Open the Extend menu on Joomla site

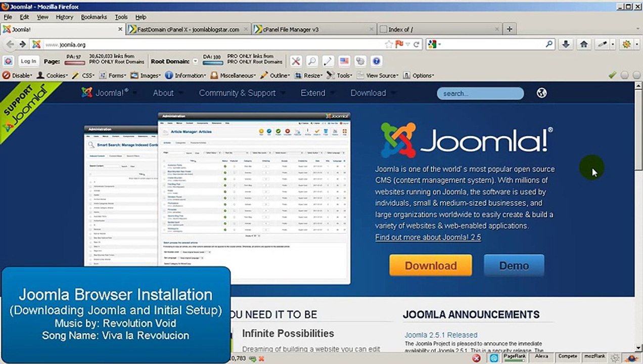[x=313, y=93]
